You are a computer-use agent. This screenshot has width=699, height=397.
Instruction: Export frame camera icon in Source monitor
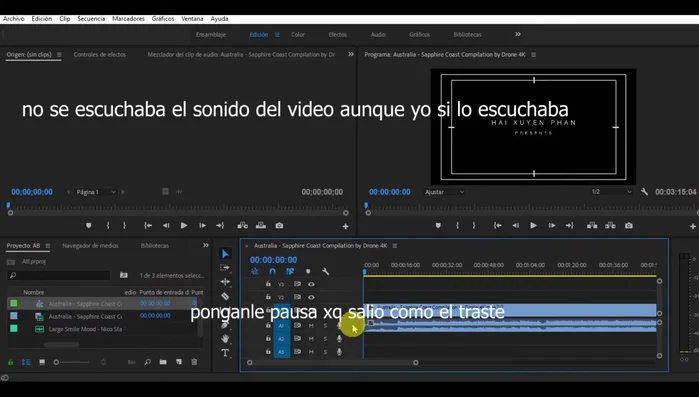[279, 225]
